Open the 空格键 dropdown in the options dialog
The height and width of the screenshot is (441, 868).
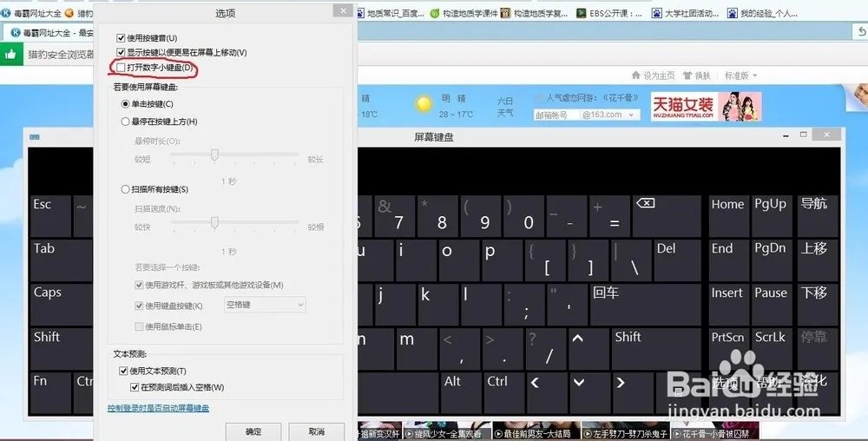(265, 305)
